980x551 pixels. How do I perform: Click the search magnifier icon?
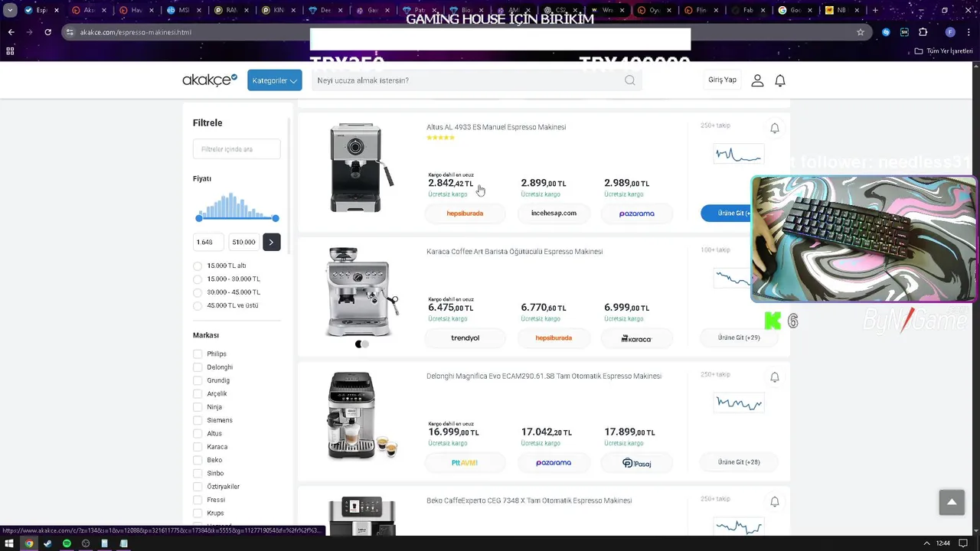pyautogui.click(x=629, y=80)
